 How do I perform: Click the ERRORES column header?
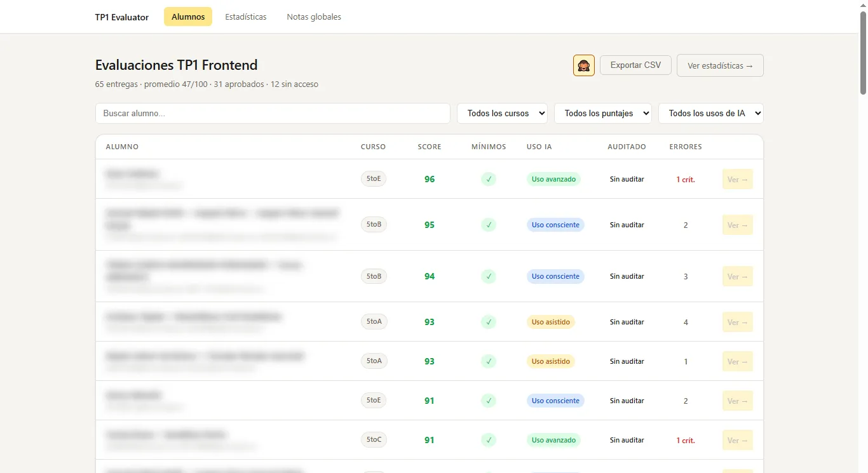click(x=686, y=147)
